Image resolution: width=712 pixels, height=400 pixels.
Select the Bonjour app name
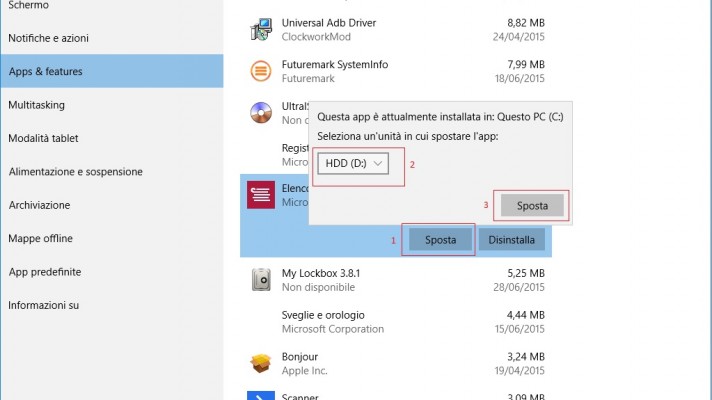coord(300,357)
